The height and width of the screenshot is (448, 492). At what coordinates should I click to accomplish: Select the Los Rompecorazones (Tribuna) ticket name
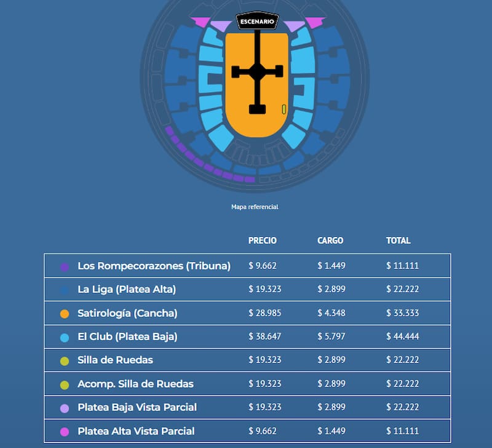tap(154, 266)
